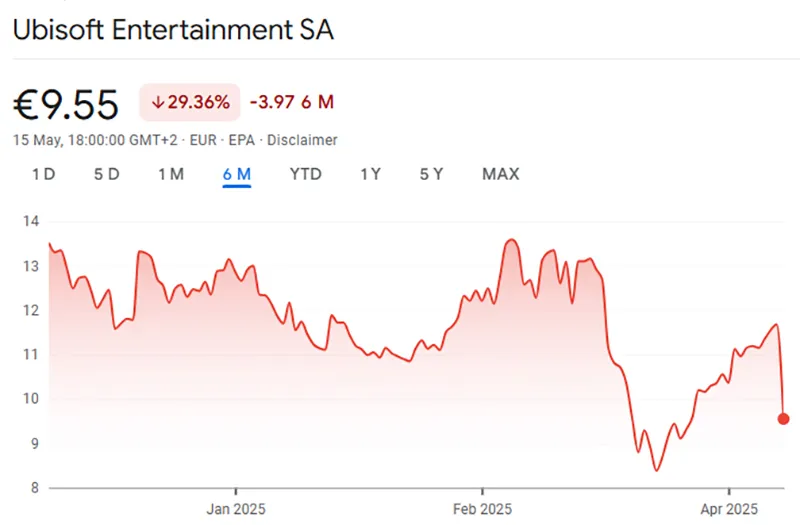Viewport: 800px width, 525px height.
Task: Show the YTD price chart
Action: 305,174
